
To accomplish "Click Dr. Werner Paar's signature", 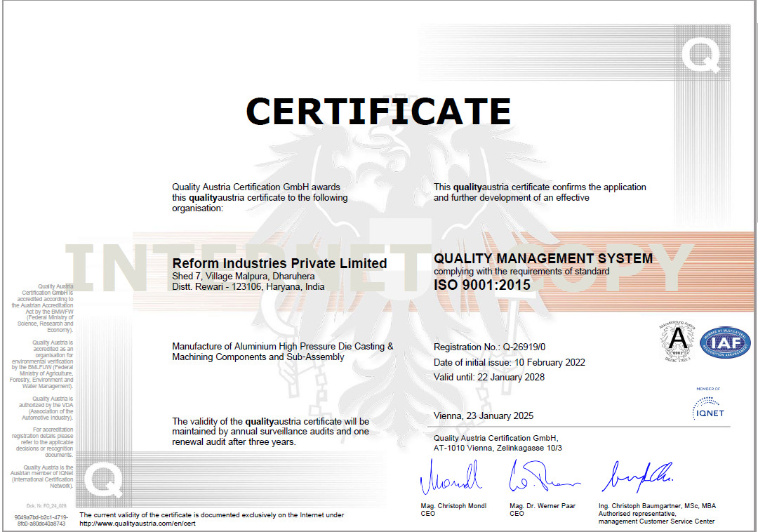I will (x=543, y=478).
